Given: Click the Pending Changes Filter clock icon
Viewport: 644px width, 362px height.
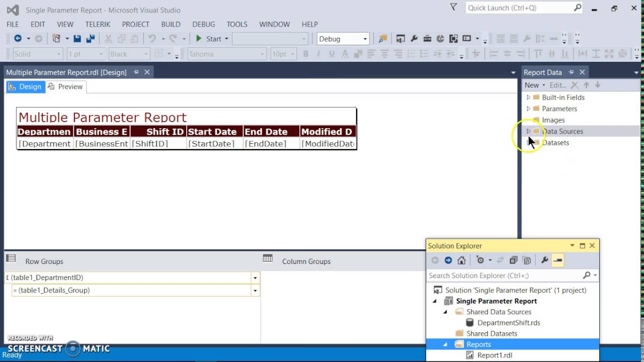Looking at the screenshot, I should point(480,260).
